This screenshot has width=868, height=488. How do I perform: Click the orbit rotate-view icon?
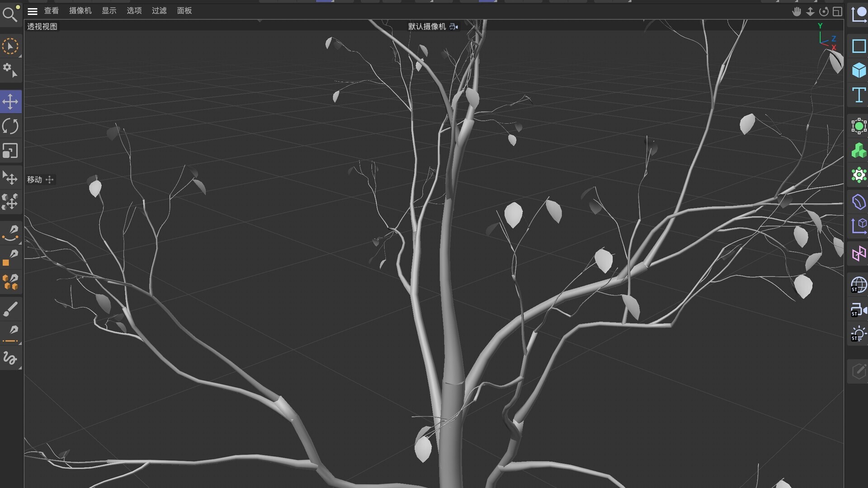pos(824,12)
